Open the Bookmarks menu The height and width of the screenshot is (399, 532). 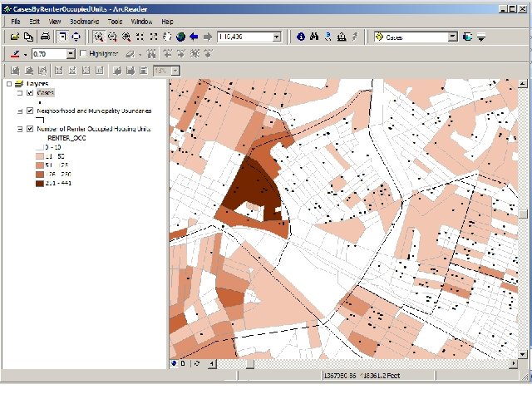tap(83, 21)
